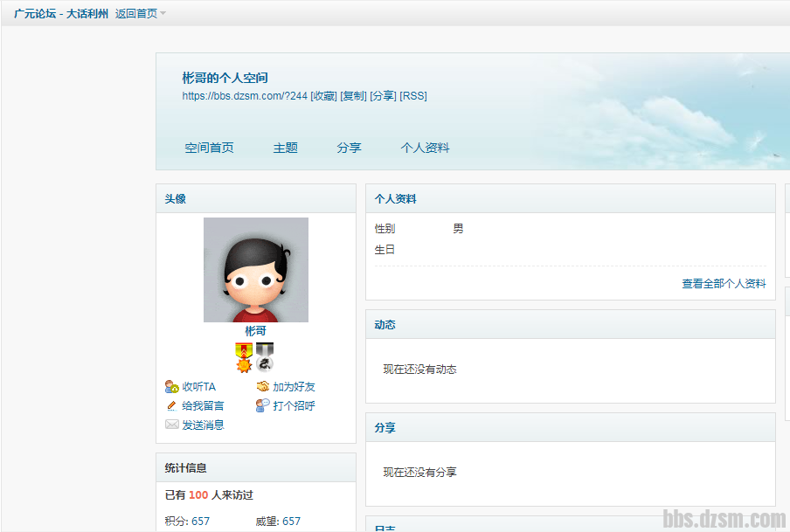Viewport: 790px width, 532px height.
Task: Click the [RSS] feed link
Action: 413,96
